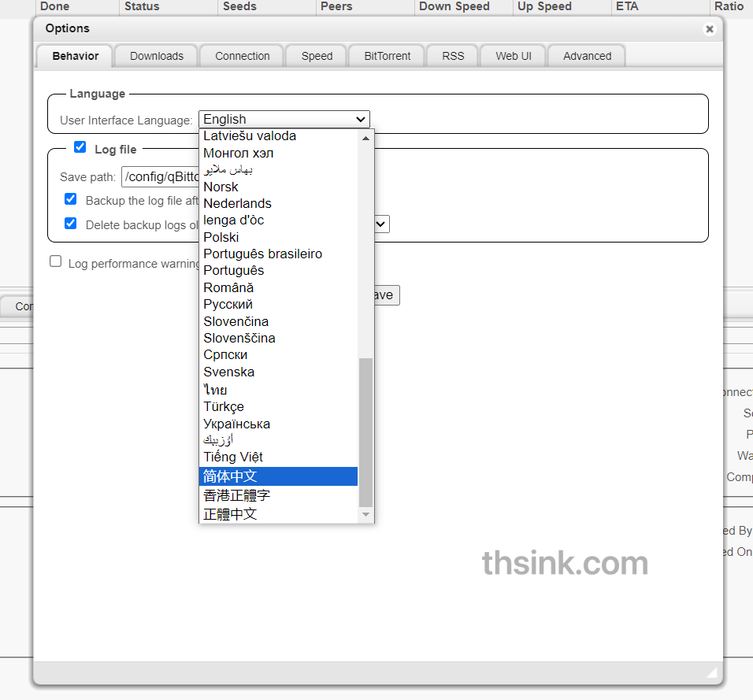Select ไทย language option
753x700 pixels.
coord(278,389)
